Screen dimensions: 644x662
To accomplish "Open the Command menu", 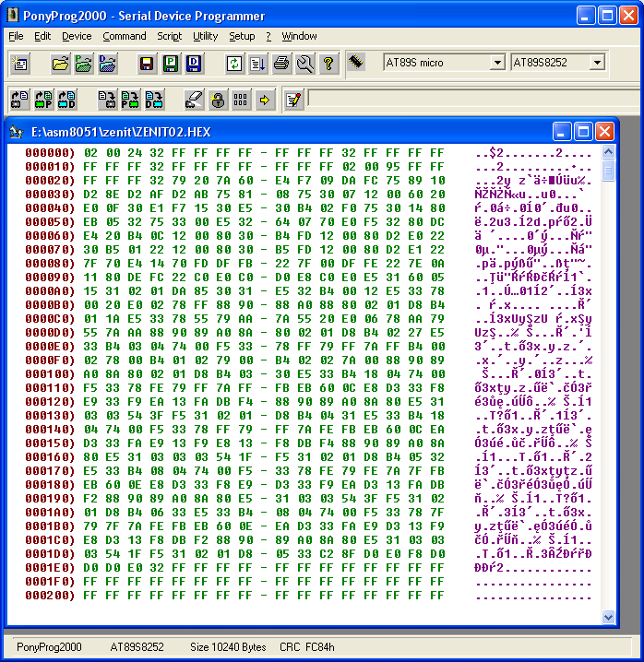I will coord(125,36).
